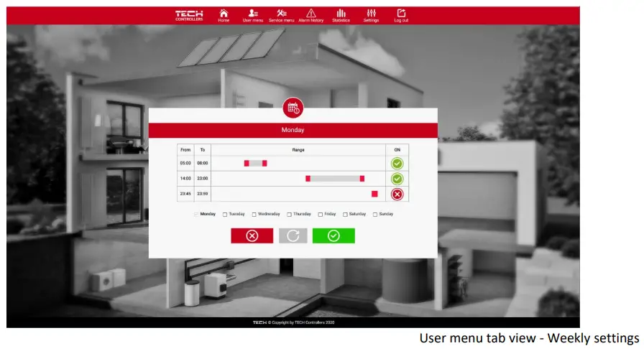
Task: Select the To time 23:00 cell
Action: point(203,178)
